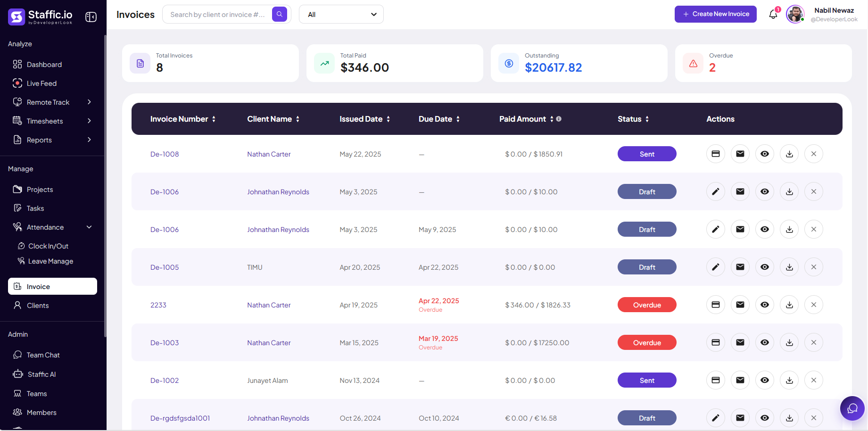Download the TIMU invoice De-1005
Viewport: 868px width, 431px height.
click(789, 267)
